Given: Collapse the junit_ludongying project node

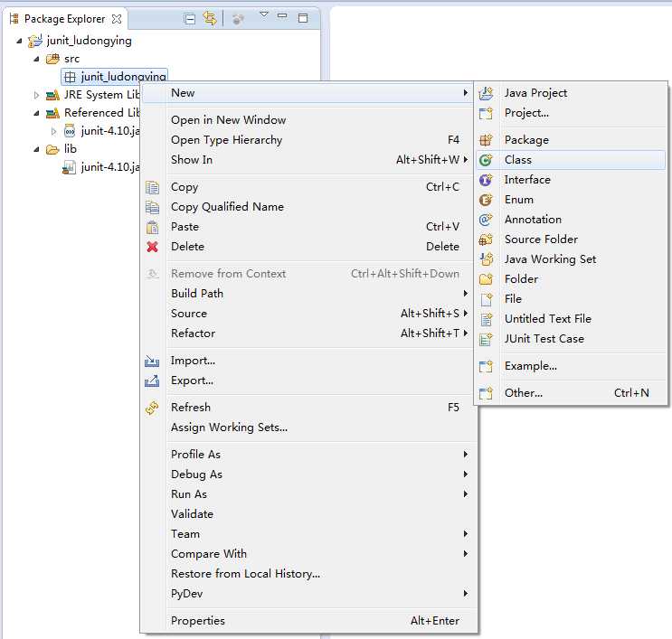Looking at the screenshot, I should click(x=19, y=41).
